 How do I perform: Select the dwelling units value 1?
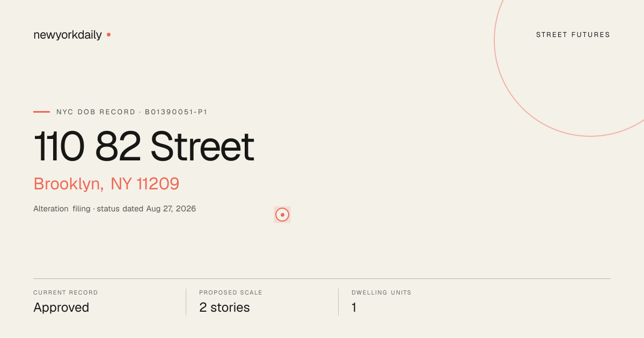tap(354, 307)
